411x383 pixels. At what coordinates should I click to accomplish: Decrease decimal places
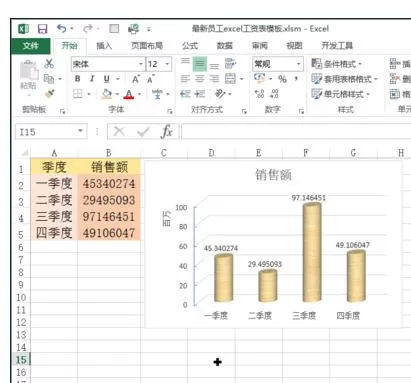coord(275,94)
